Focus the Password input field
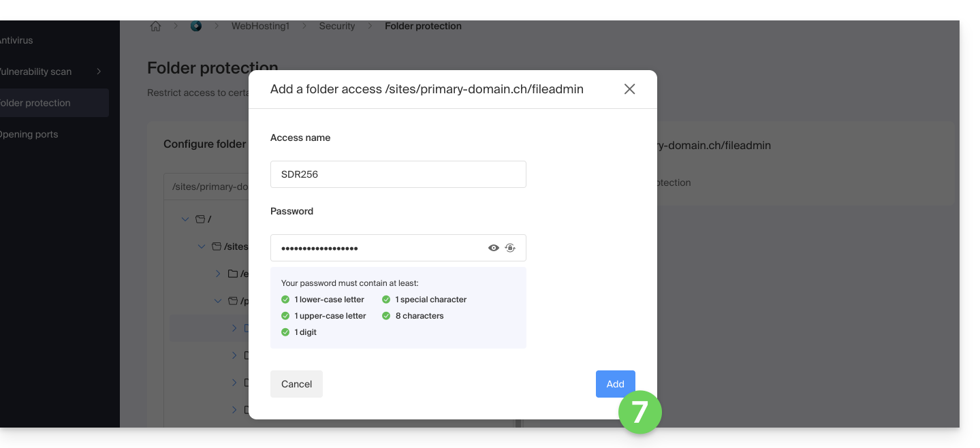980x448 pixels. pyautogui.click(x=378, y=248)
